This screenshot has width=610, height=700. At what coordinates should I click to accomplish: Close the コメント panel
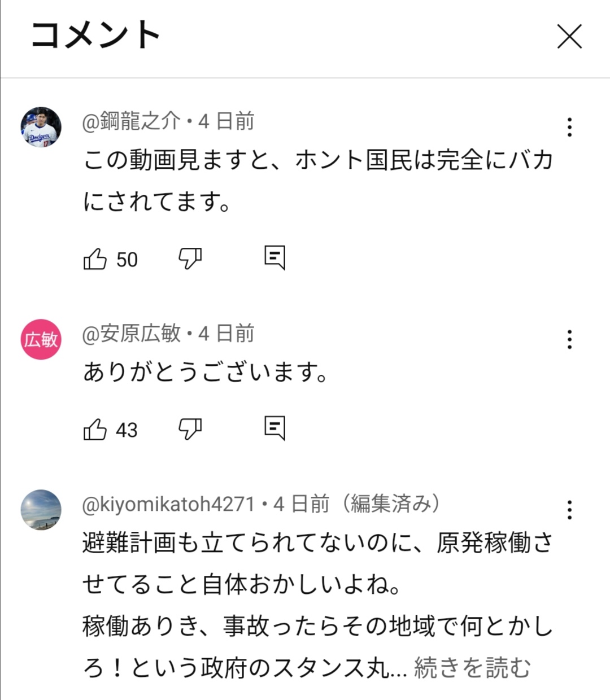[569, 37]
